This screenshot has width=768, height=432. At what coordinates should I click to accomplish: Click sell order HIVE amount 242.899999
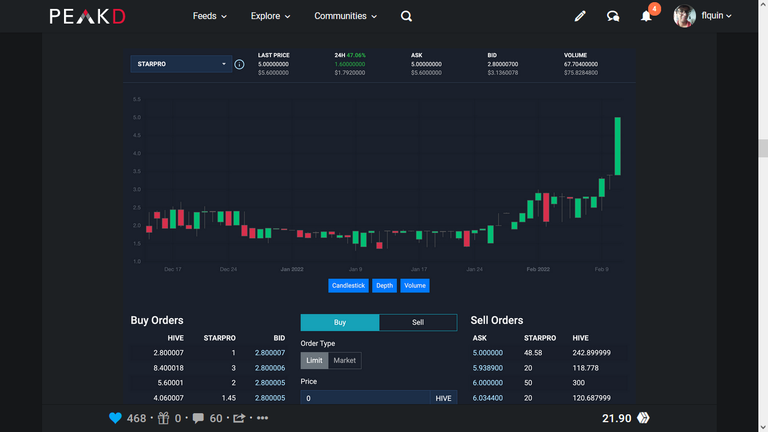point(591,353)
